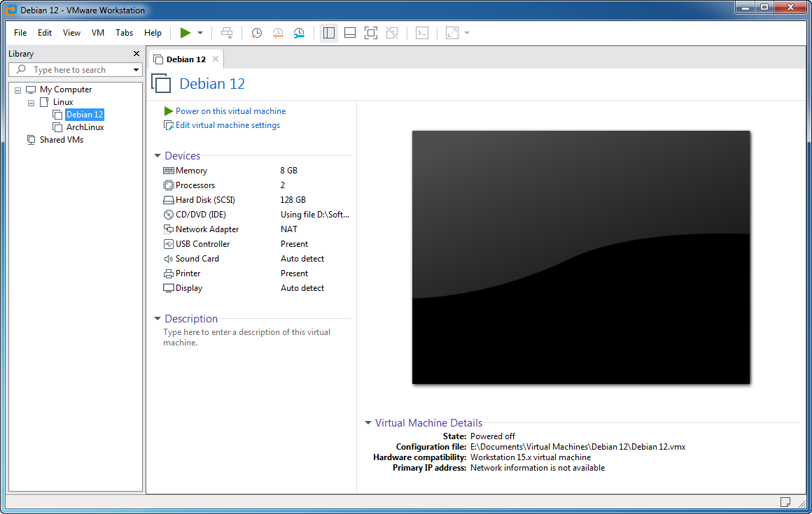Screen dimensions: 812x514
Task: Revert VM to previous snapshot
Action: tap(278, 33)
